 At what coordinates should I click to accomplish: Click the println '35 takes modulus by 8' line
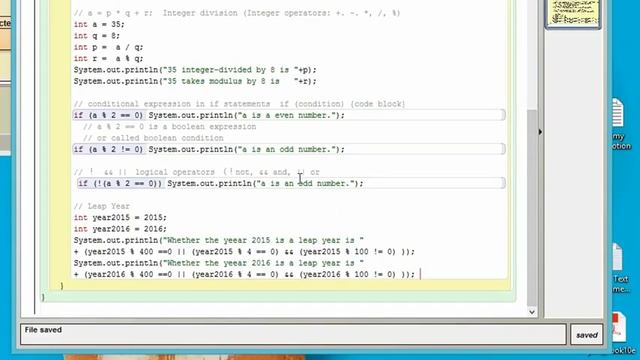coord(195,82)
